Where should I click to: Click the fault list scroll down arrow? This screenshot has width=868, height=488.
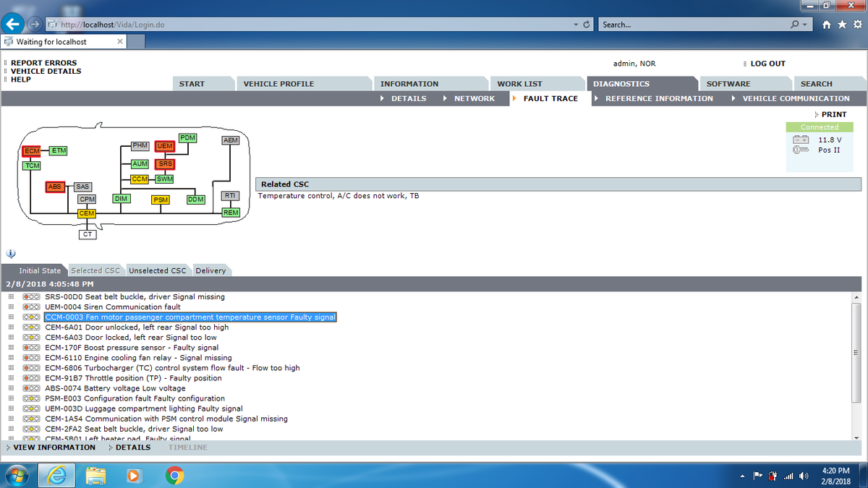click(856, 436)
